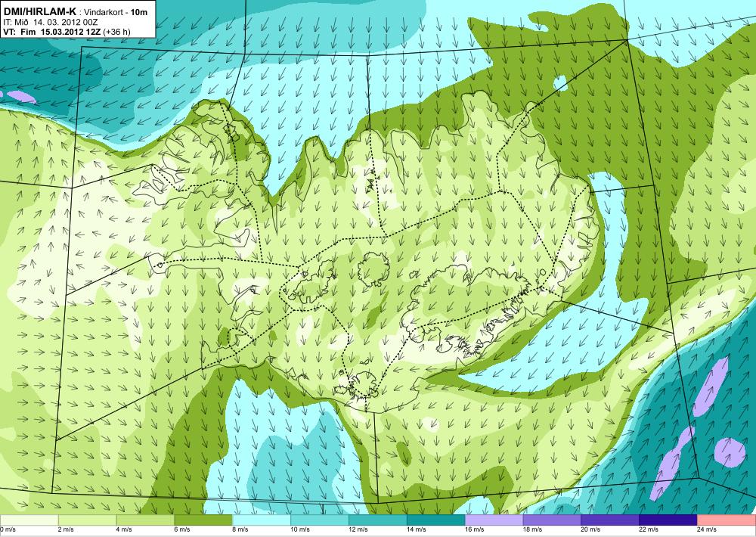Pick the dark teal legend swatch starting at 14 m/s
Viewport: 756px width, 537px height.
435,520
